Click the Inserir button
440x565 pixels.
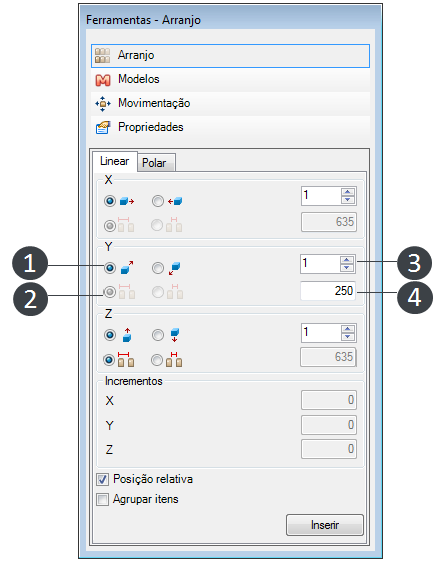click(x=325, y=525)
